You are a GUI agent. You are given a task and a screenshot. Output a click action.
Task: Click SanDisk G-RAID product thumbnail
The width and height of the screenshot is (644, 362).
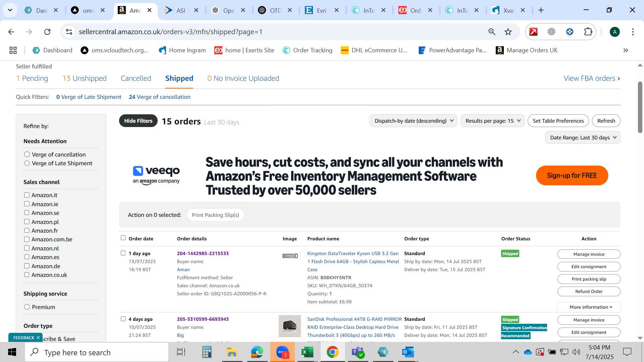290,326
